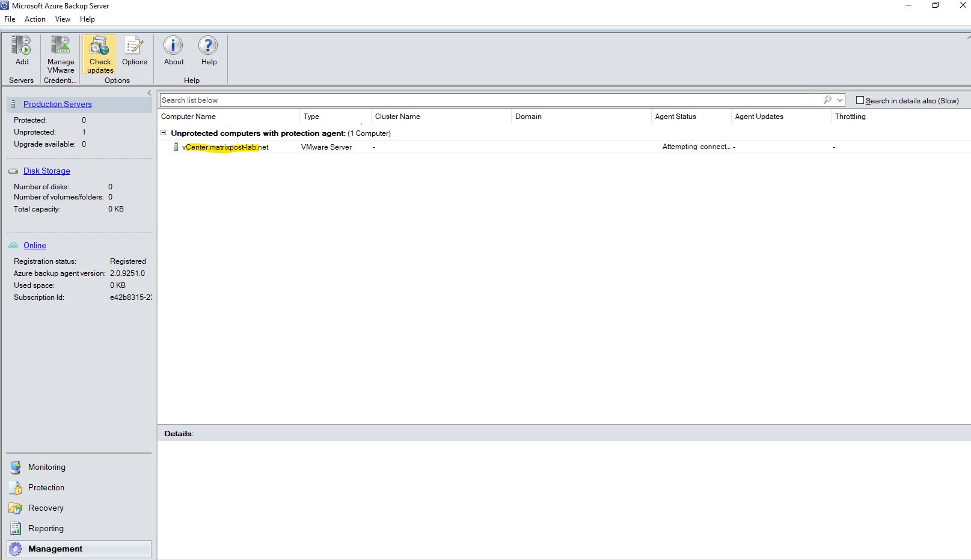The height and width of the screenshot is (560, 971).
Task: Sort by the Computer Name column header
Action: (229, 117)
